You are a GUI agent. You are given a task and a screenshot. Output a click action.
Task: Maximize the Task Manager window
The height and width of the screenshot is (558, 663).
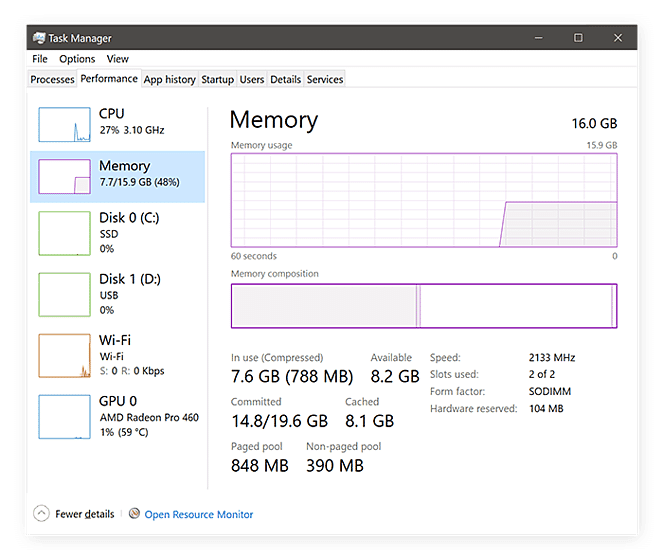click(x=578, y=38)
